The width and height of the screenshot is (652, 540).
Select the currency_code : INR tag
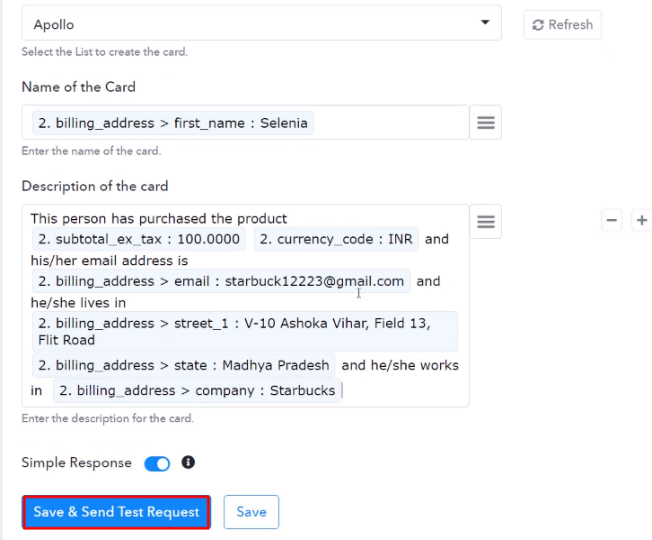[335, 239]
